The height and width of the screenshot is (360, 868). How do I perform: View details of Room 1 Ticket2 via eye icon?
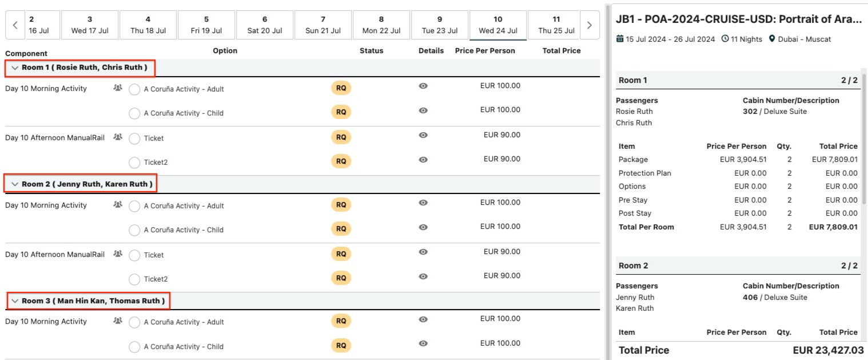point(423,160)
